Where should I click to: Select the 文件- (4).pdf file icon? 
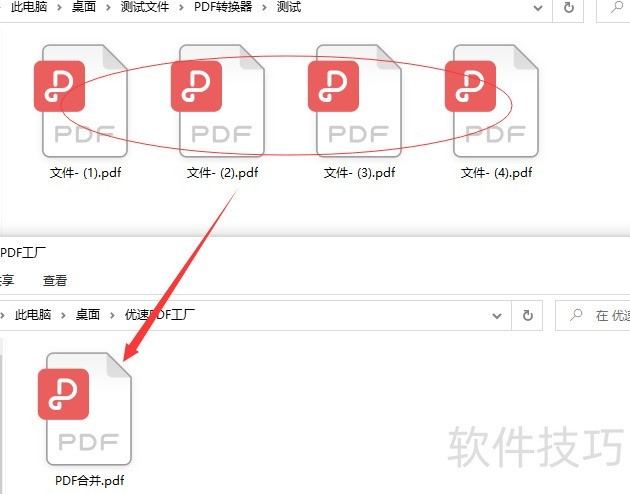pyautogui.click(x=492, y=100)
